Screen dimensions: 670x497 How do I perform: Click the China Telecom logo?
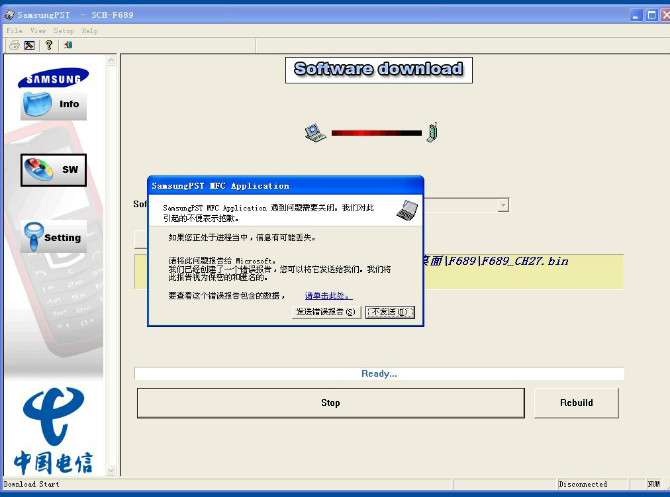point(53,431)
